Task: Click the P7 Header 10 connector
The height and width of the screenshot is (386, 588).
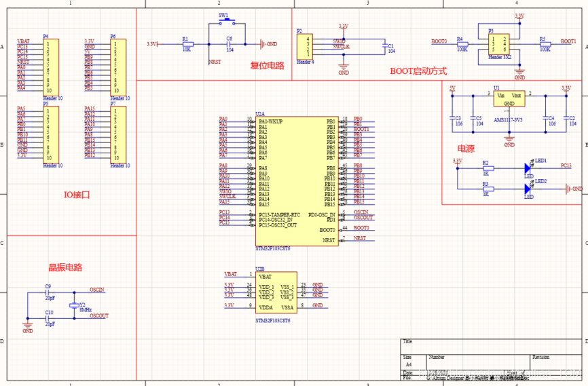Action: (x=117, y=134)
